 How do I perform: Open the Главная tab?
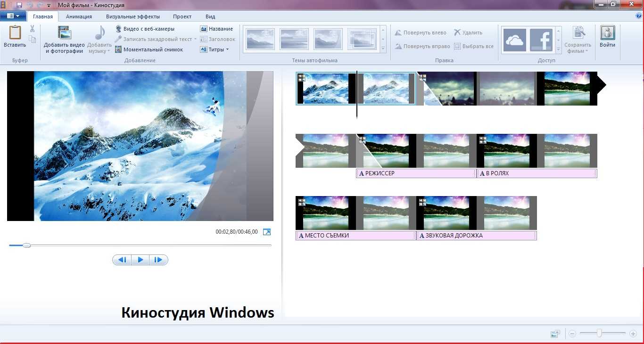43,16
